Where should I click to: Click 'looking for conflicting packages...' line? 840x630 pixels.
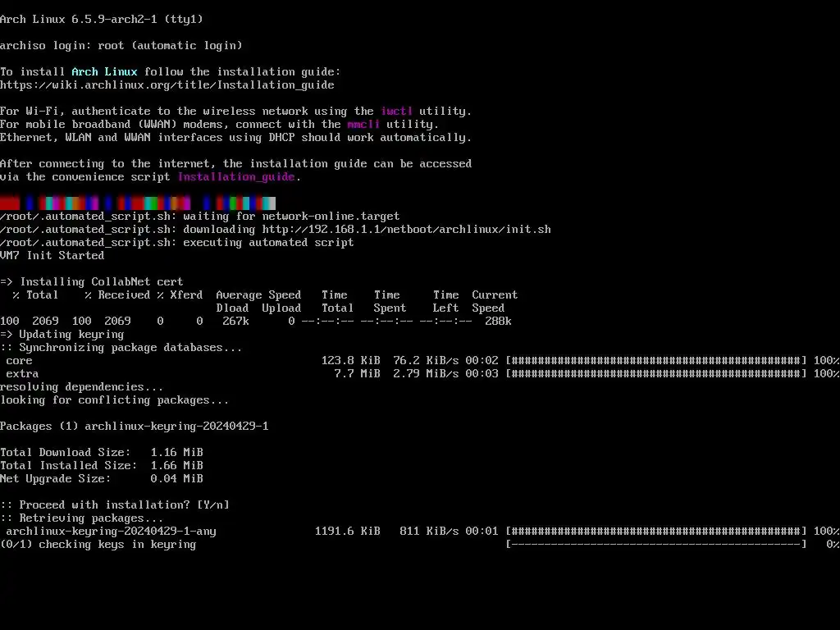115,399
